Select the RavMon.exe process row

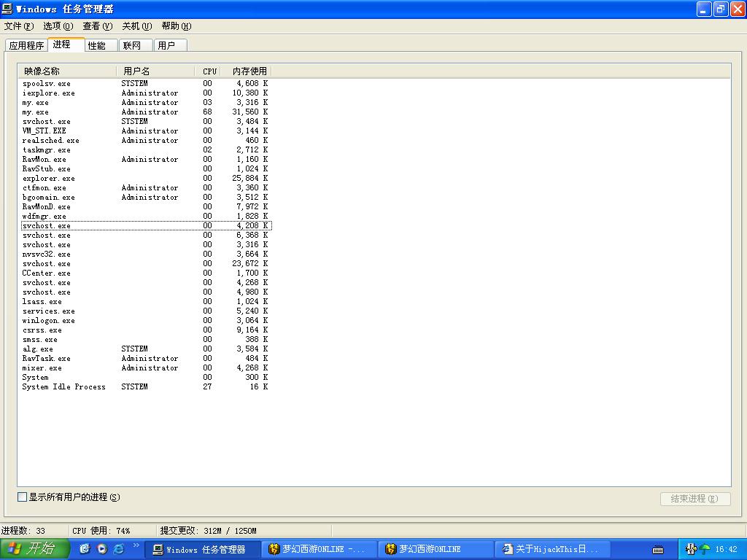[146, 160]
